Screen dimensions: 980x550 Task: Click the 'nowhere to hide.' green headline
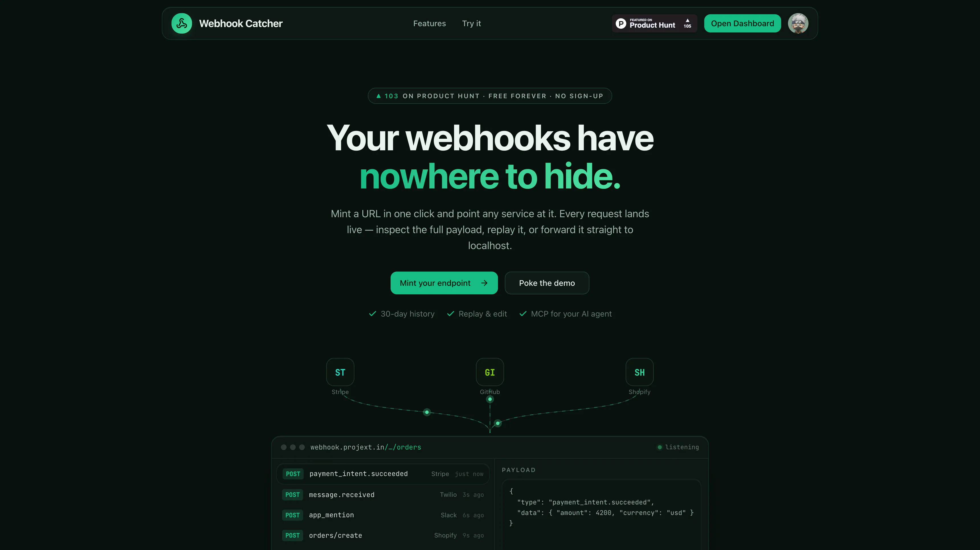point(490,176)
